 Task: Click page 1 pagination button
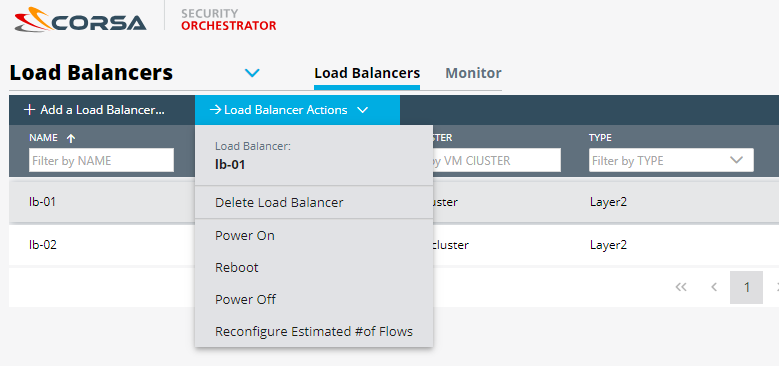tap(746, 287)
